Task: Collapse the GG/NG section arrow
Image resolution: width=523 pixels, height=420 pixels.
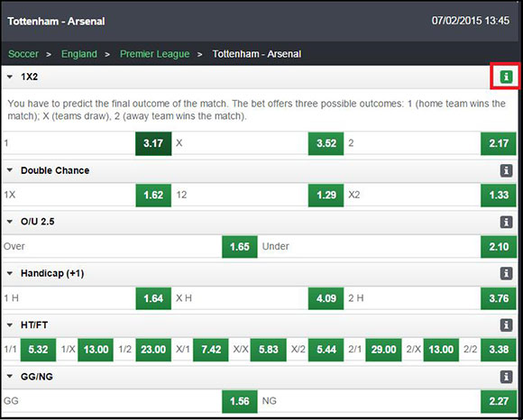Action: [10, 377]
